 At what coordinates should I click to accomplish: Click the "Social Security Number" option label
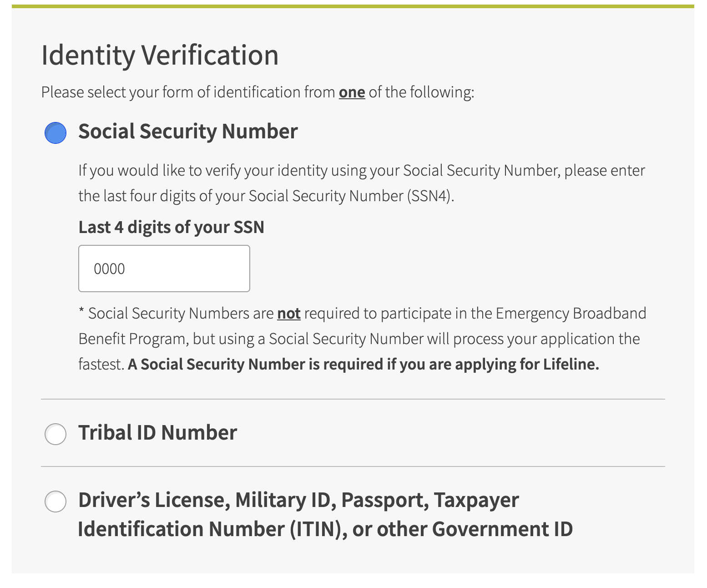(x=188, y=132)
